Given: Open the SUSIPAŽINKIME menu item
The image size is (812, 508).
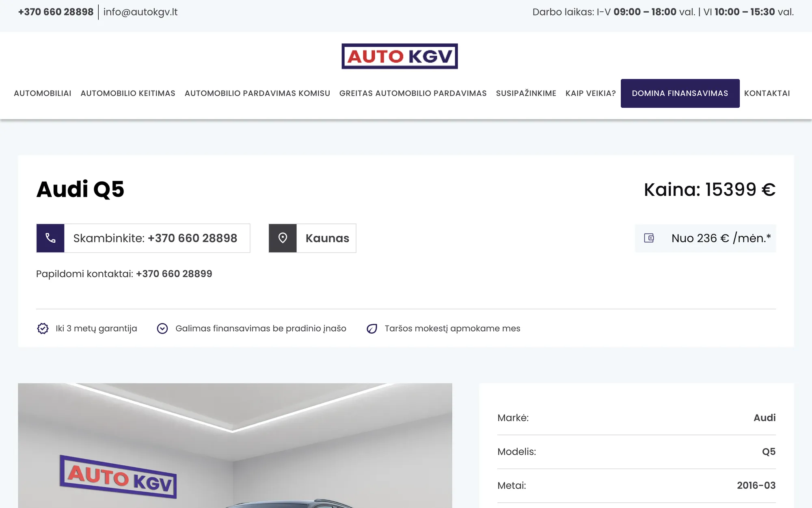Looking at the screenshot, I should coord(526,93).
